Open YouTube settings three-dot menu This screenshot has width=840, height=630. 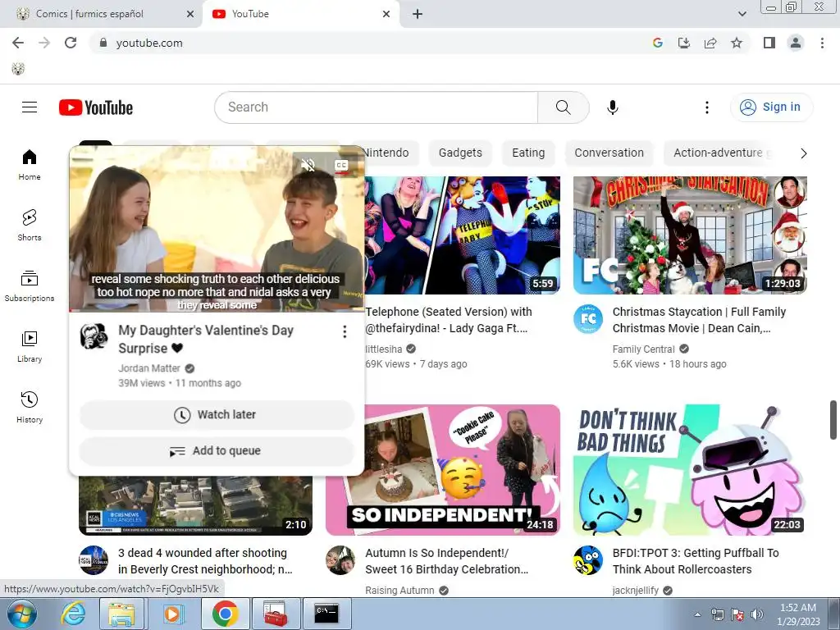(706, 107)
